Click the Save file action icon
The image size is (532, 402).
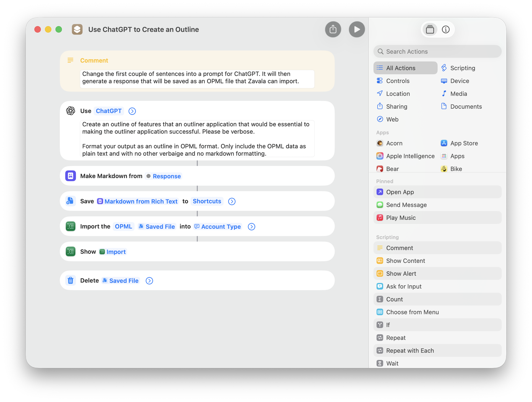click(x=71, y=201)
